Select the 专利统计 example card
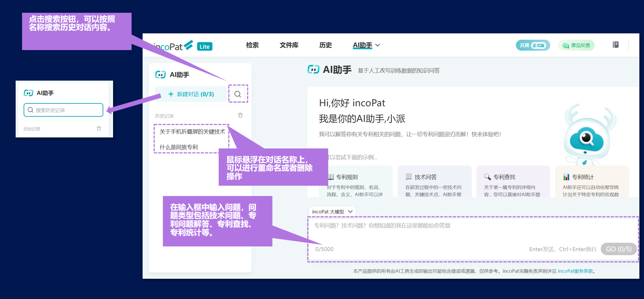The height and width of the screenshot is (299, 644). (592, 181)
